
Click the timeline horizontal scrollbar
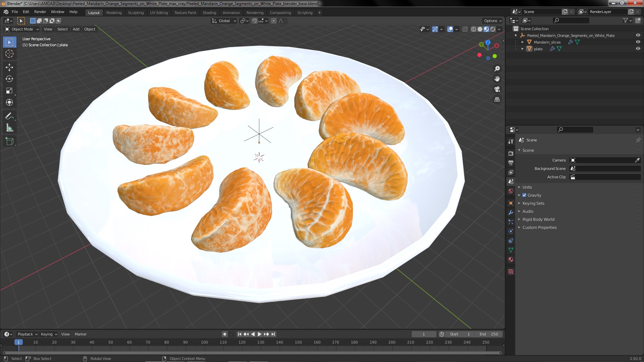[252, 353]
